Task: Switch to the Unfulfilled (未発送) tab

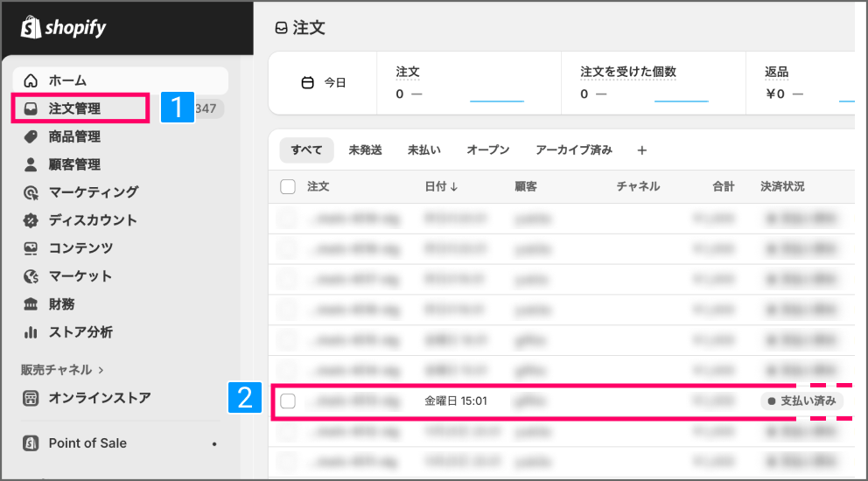Action: pyautogui.click(x=365, y=150)
